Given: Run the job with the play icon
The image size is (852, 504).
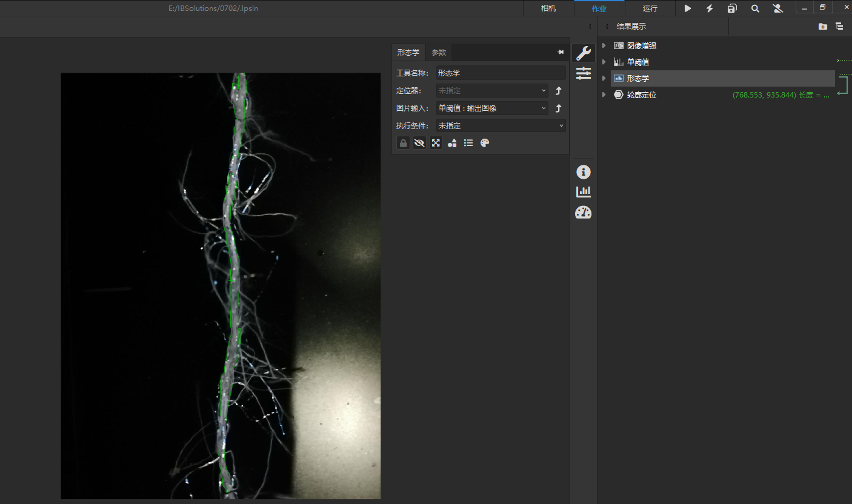Looking at the screenshot, I should click(x=687, y=8).
